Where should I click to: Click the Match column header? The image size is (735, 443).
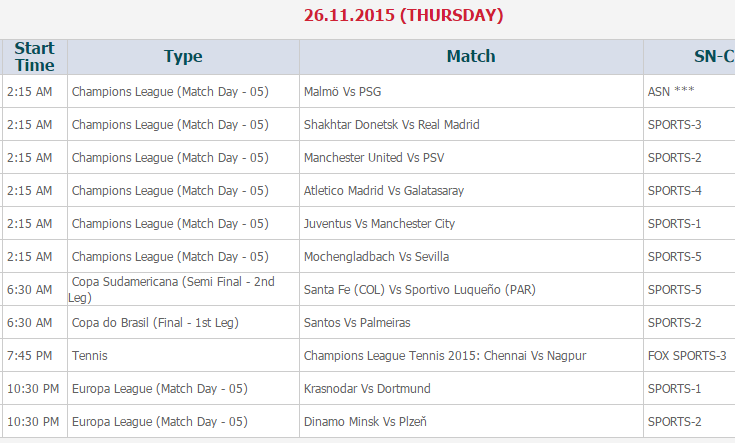470,57
